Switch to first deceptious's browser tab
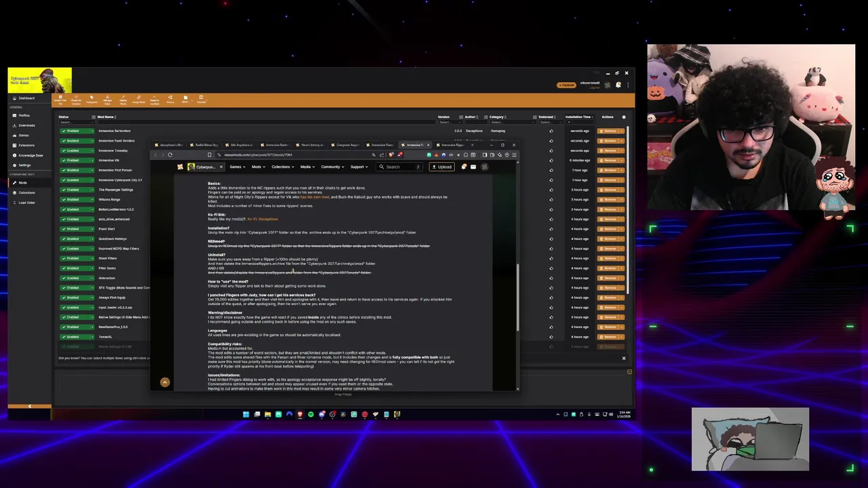Viewport: 868px width, 488px height. point(170,145)
